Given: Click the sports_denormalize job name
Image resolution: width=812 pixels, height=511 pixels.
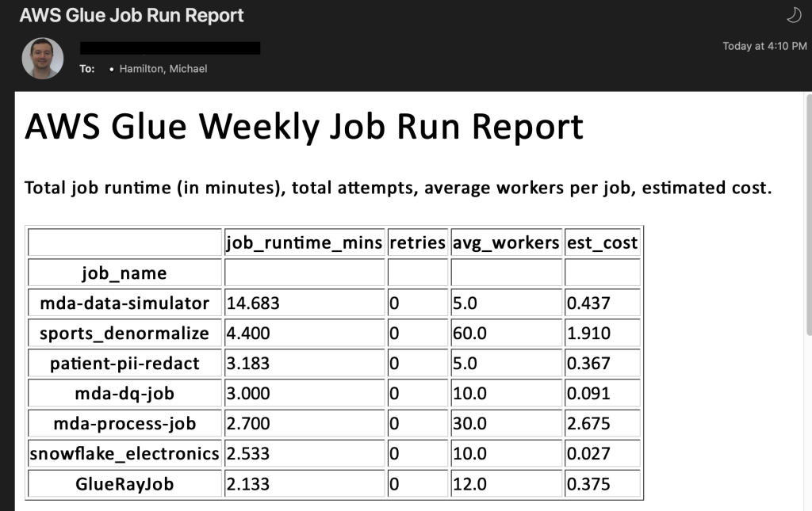Looking at the screenshot, I should 124,333.
